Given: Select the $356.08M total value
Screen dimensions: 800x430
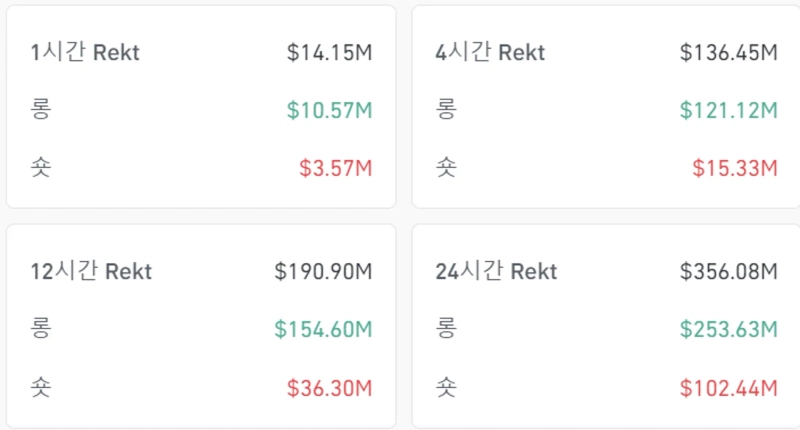Looking at the screenshot, I should pyautogui.click(x=728, y=271).
